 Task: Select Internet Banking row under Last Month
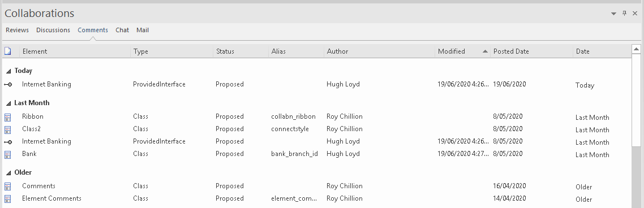[316, 141]
